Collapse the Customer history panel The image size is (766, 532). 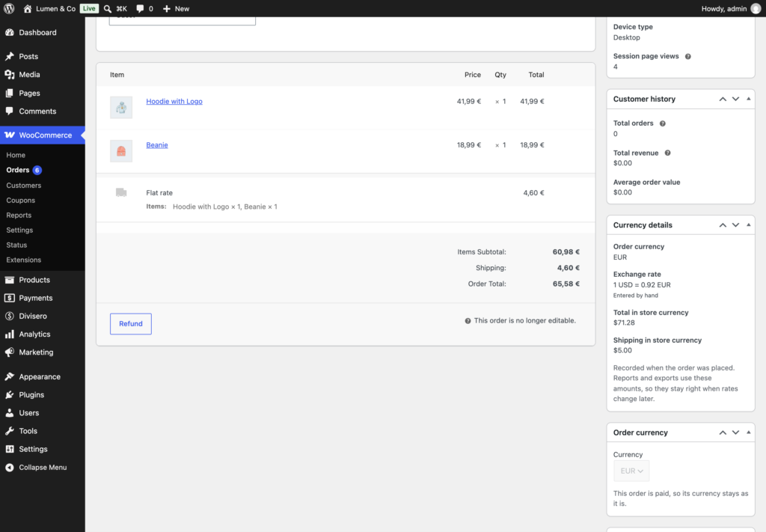tap(748, 100)
